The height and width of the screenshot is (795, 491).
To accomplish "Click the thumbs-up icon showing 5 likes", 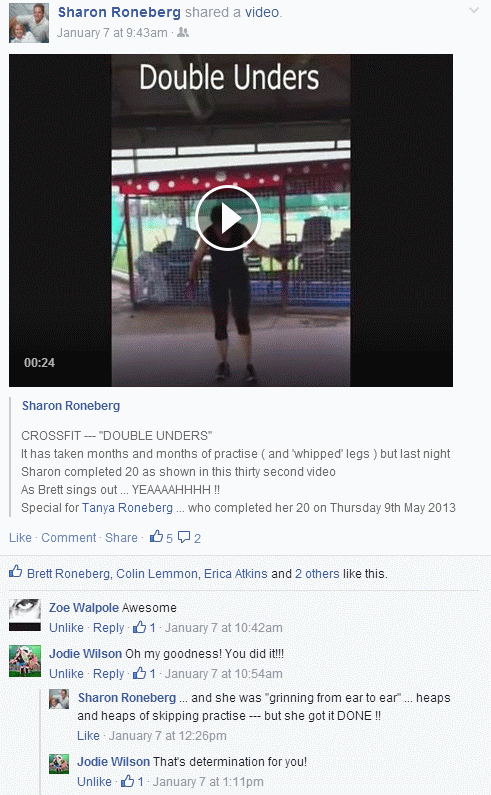I will tap(157, 537).
